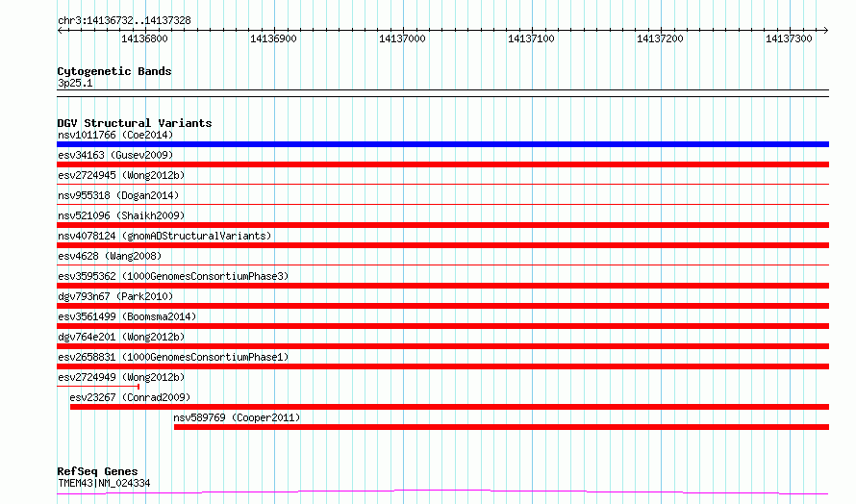
Task: Click the TMEM43|NM_024334 gene label
Action: tap(104, 483)
